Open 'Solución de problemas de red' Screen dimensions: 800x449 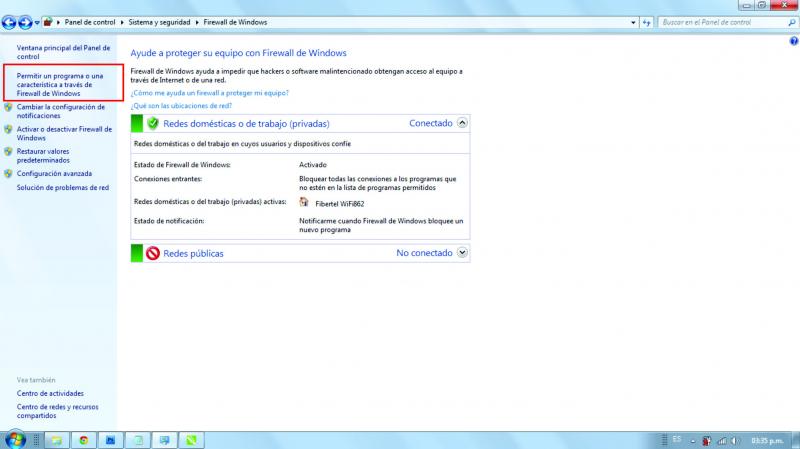62,188
